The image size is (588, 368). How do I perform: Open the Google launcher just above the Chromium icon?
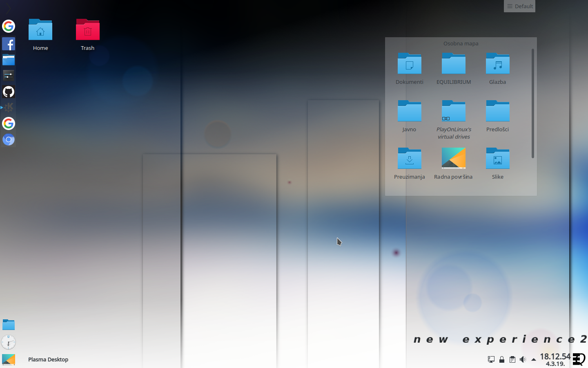(9, 123)
